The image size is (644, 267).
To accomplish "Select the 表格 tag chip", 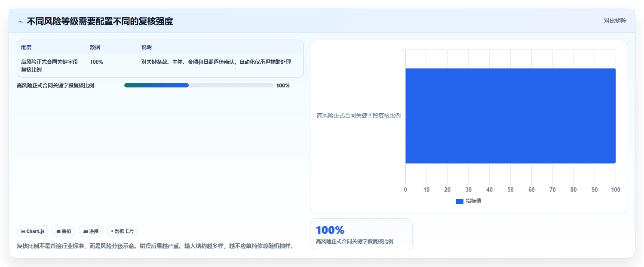I will [64, 231].
